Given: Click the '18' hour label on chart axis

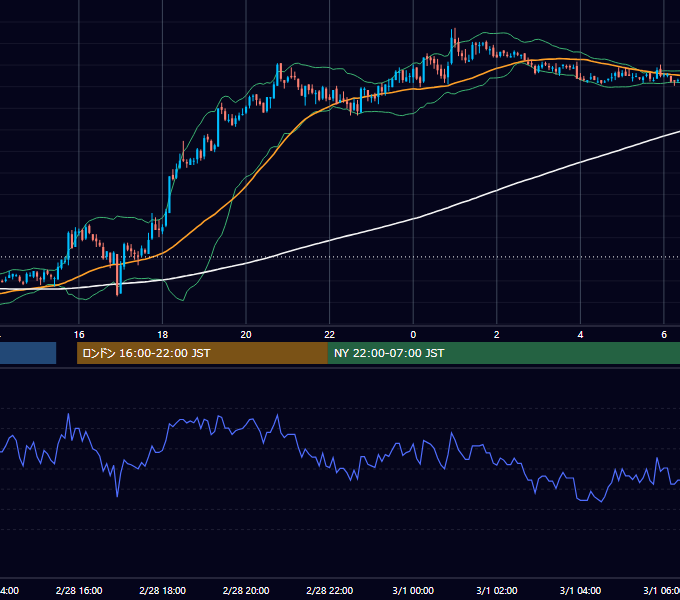Looking at the screenshot, I should click(163, 335).
